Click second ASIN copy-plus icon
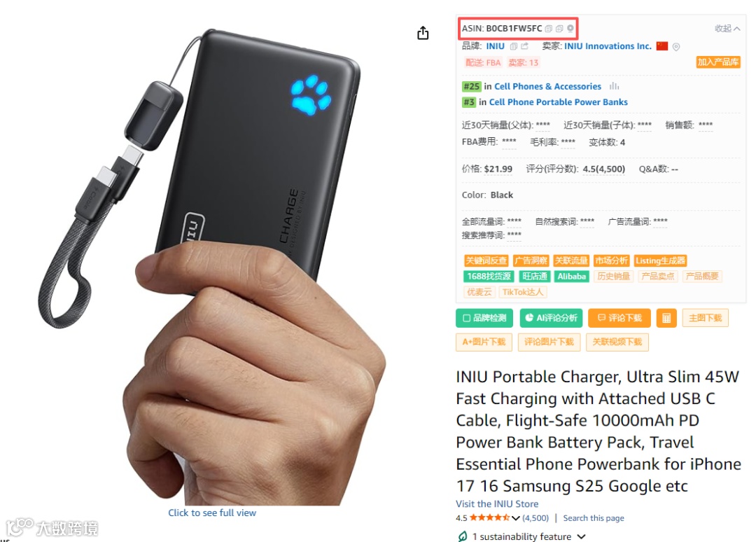The width and height of the screenshot is (756, 542). tap(559, 29)
